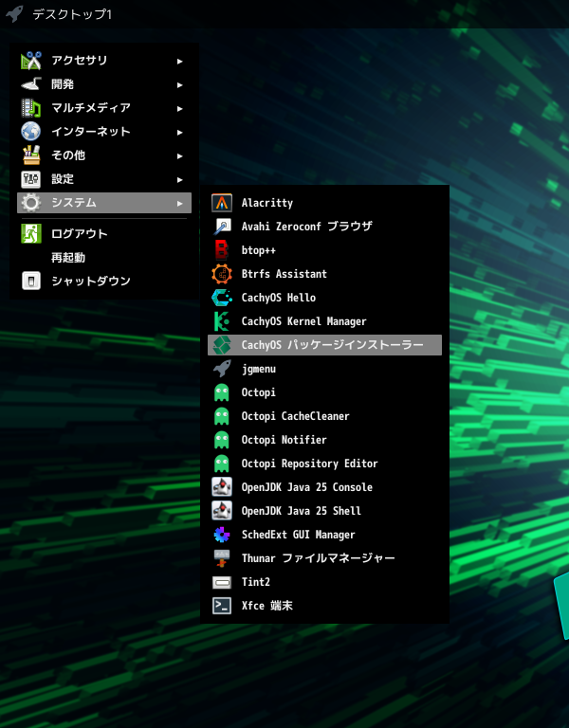Click the アクセサリ scissors icon

[x=30, y=61]
